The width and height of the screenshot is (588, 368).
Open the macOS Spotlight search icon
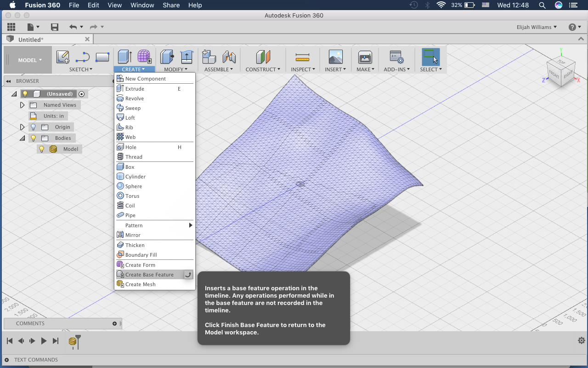click(x=542, y=5)
